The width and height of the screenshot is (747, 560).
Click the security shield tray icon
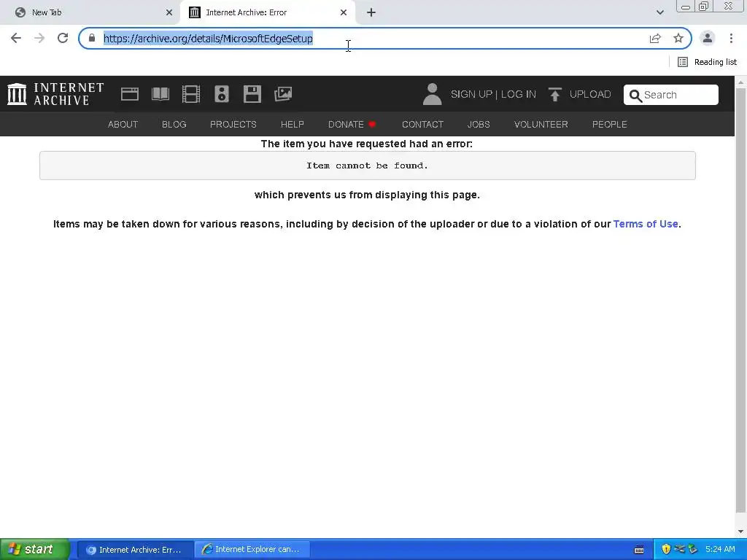[x=666, y=549]
